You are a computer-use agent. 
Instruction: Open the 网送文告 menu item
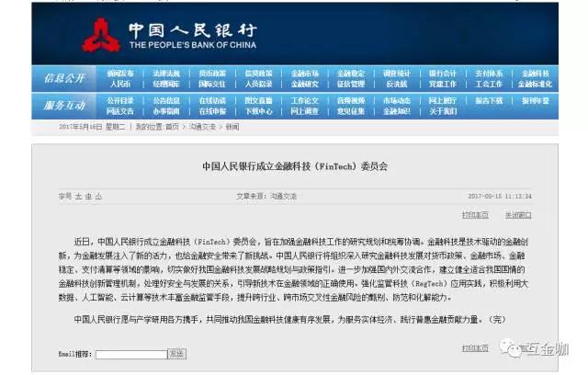coord(120,111)
